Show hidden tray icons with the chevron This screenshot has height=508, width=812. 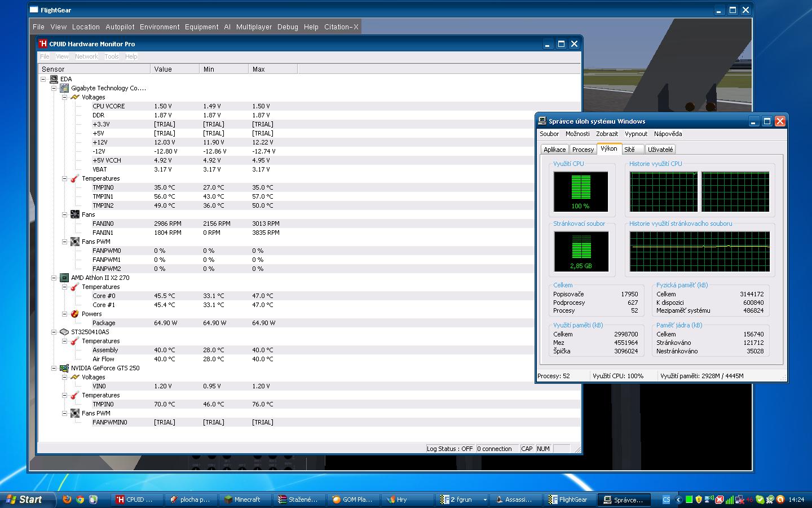click(x=678, y=500)
